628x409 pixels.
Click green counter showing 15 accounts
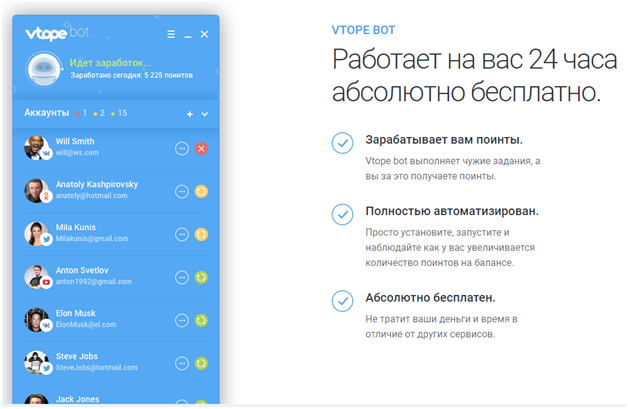point(119,113)
